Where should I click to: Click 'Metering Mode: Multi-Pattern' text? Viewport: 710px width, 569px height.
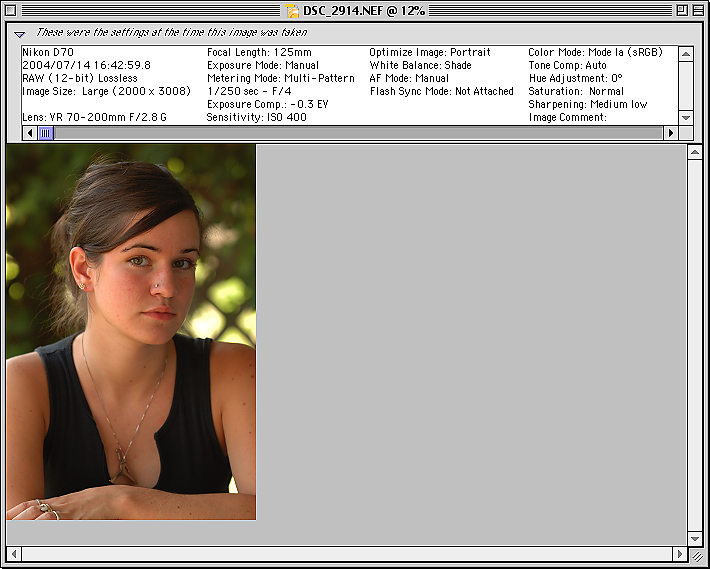[x=280, y=78]
